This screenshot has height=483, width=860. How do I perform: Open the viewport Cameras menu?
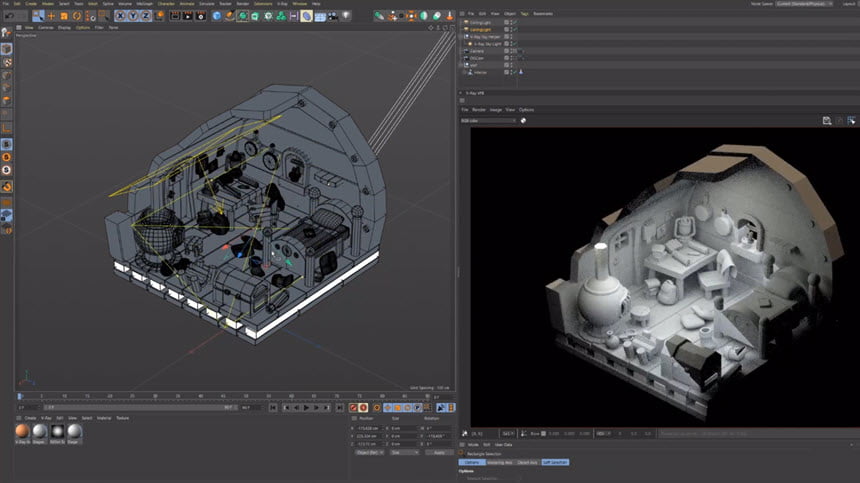pyautogui.click(x=46, y=27)
